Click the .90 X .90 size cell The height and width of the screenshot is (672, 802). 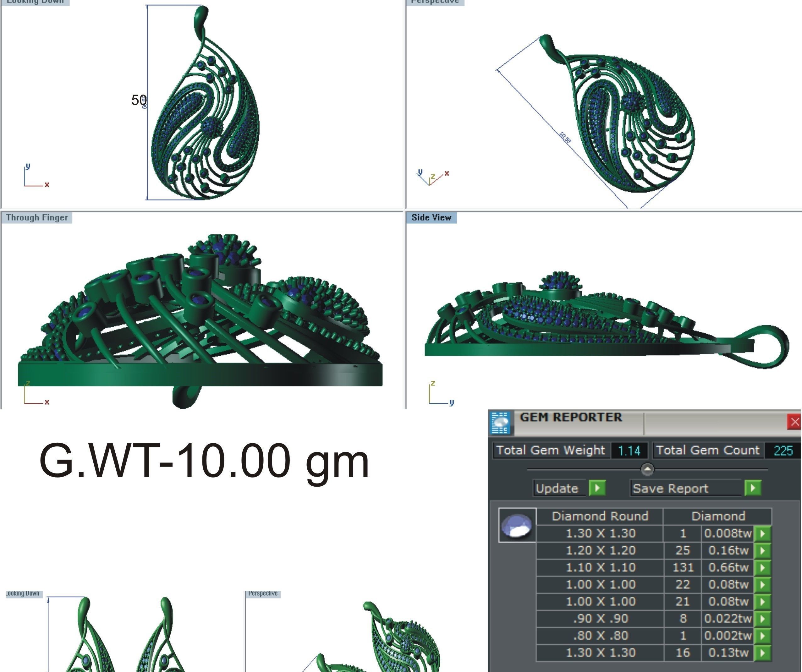pos(600,619)
